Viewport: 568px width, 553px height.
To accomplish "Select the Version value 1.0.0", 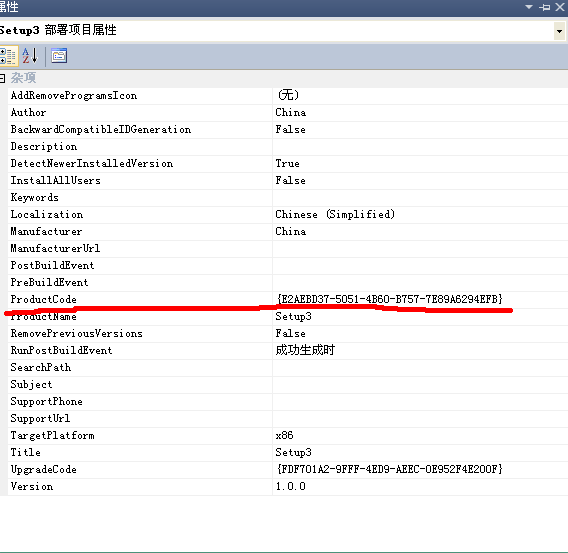I will pos(291,486).
